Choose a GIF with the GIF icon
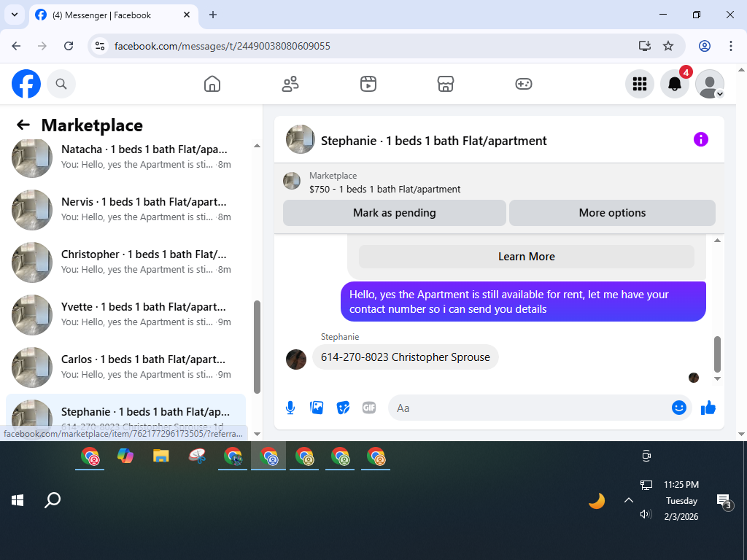The height and width of the screenshot is (560, 747). [369, 408]
